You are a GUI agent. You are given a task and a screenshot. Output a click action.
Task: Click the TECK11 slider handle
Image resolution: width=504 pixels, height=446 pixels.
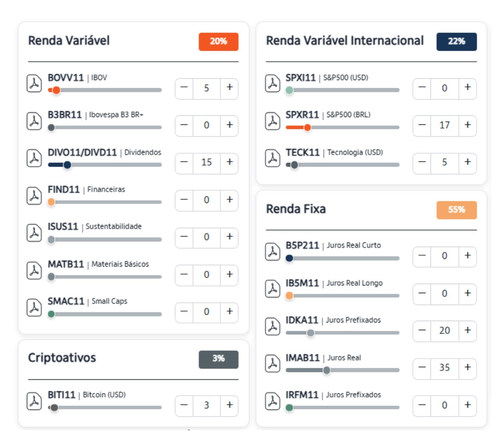pyautogui.click(x=294, y=165)
